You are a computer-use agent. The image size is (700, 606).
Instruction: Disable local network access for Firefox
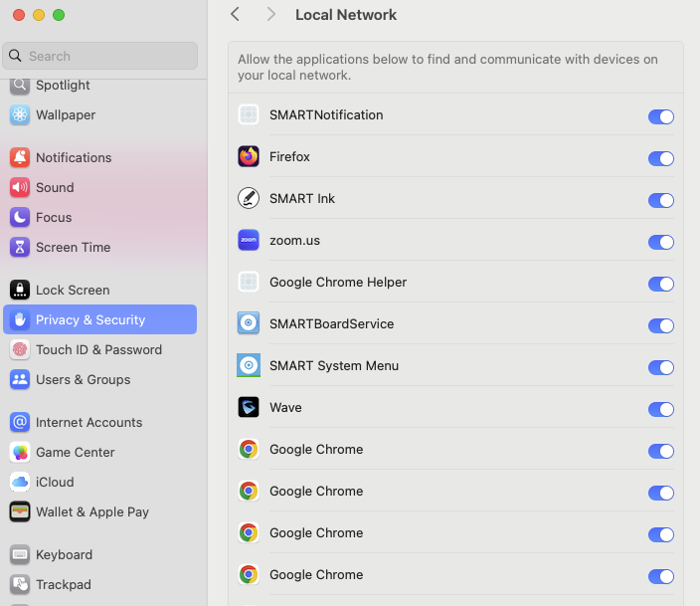coord(660,158)
